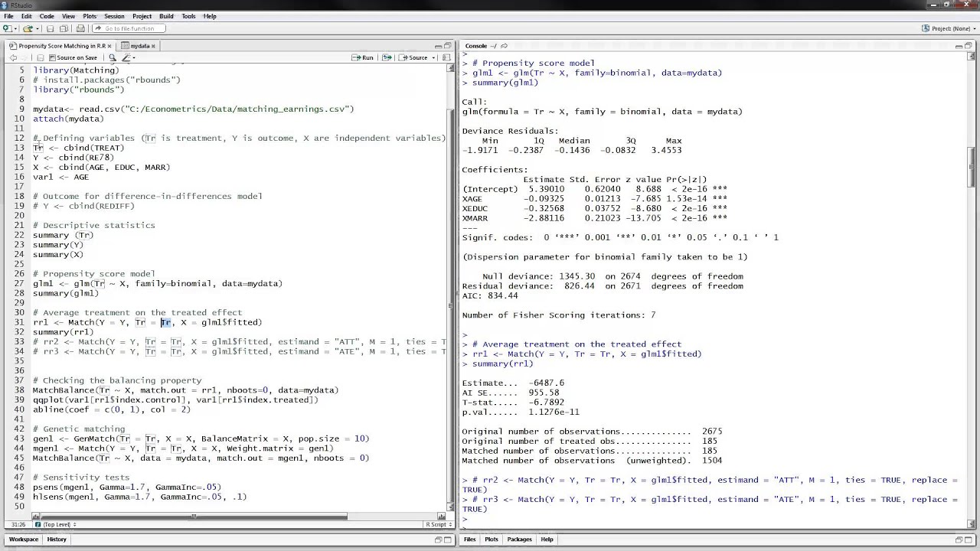Click the Source button

413,57
